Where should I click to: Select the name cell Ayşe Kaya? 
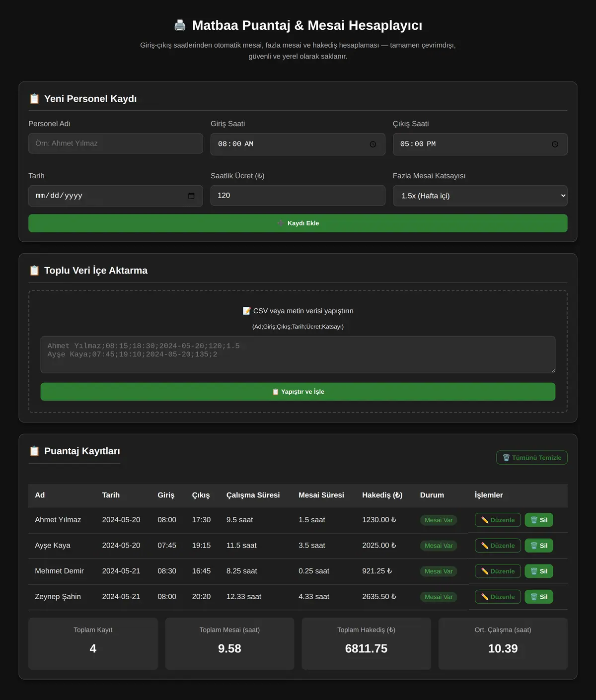point(53,546)
